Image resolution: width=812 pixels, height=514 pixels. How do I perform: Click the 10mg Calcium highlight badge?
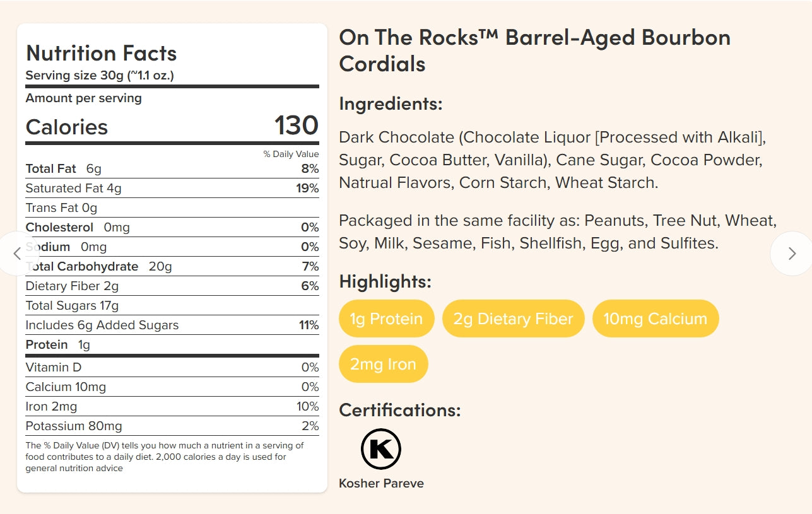[655, 318]
